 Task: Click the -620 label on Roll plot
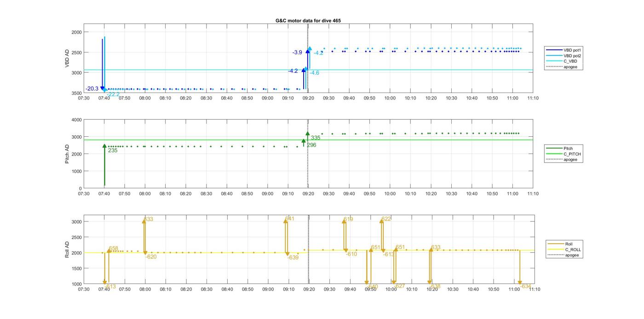(x=151, y=257)
